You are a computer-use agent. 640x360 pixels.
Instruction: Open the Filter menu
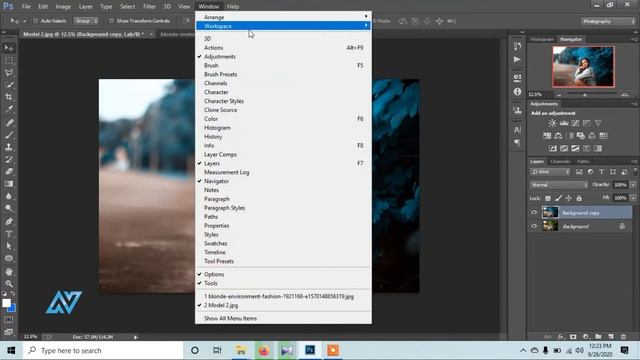[149, 7]
